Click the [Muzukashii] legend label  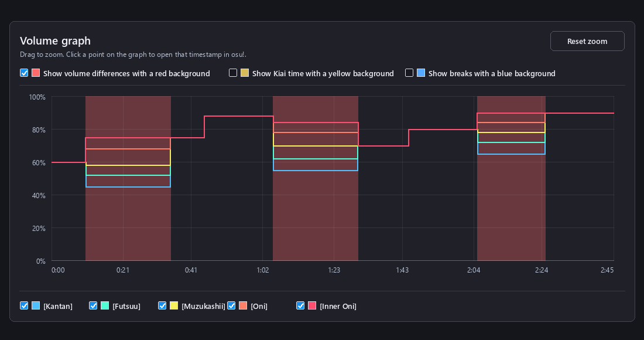pyautogui.click(x=203, y=306)
